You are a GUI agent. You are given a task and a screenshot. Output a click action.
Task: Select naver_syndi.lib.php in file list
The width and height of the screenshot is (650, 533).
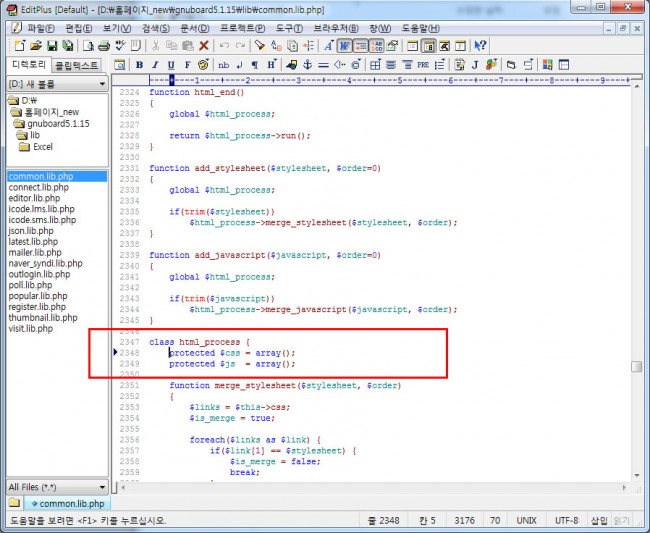(x=46, y=264)
